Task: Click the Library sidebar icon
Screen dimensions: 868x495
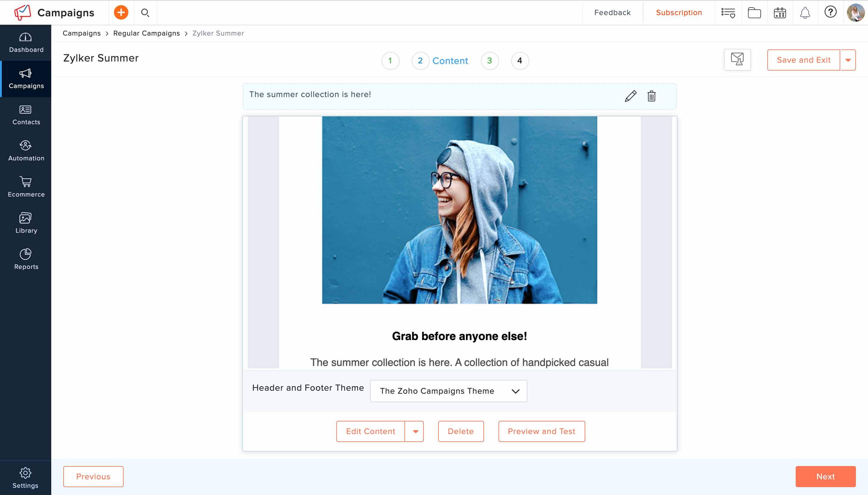Action: point(26,222)
